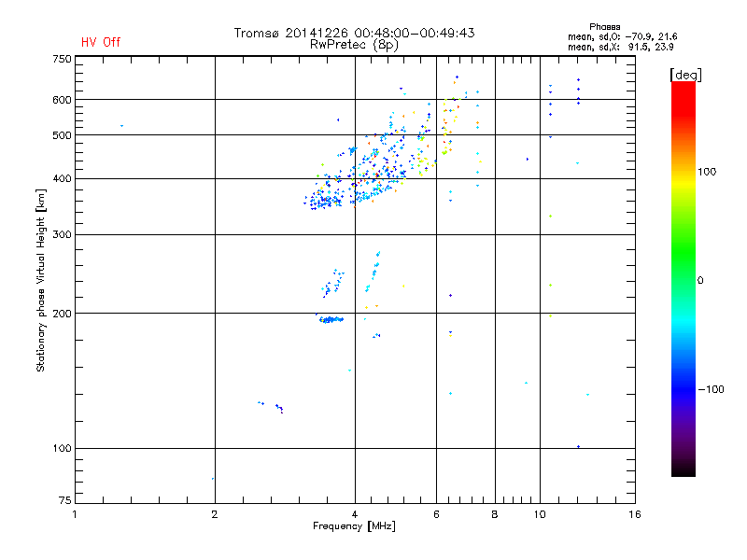Click the y-axis tick label '600'
The height and width of the screenshot is (560, 747).
click(x=62, y=100)
